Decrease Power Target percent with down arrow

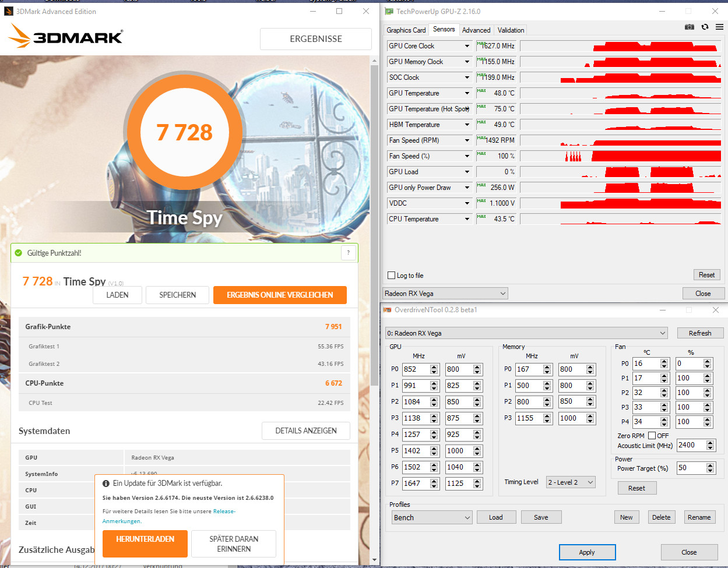pyautogui.click(x=710, y=470)
